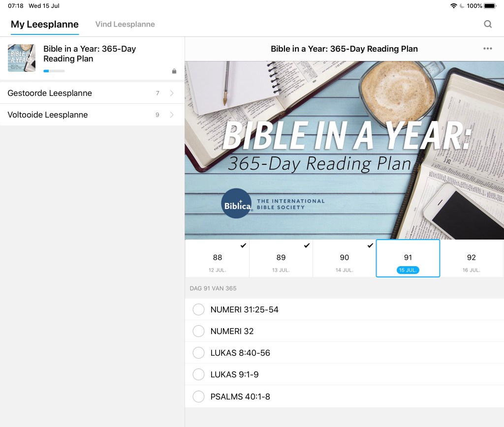Check off the NUMERI 32 reading
504x427 pixels.
coord(198,331)
